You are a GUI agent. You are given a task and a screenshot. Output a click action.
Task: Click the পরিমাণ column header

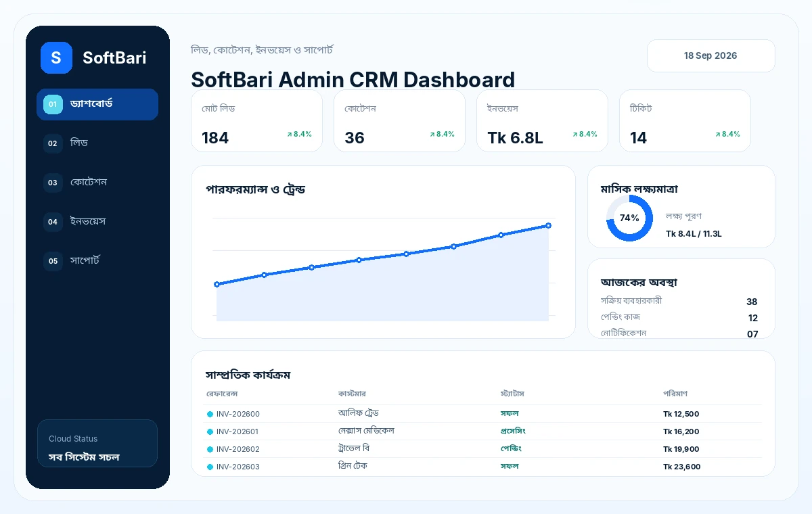point(675,394)
